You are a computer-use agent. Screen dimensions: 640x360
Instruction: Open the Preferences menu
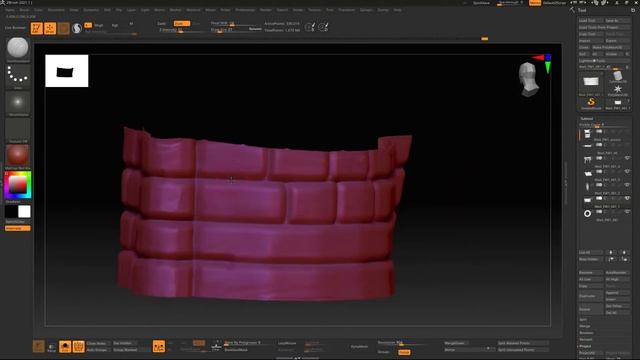click(x=245, y=10)
